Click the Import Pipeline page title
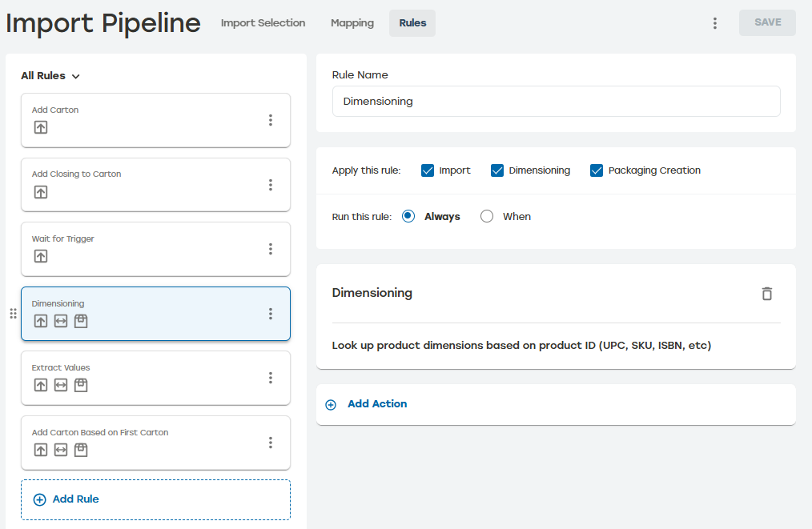812x529 pixels. click(103, 22)
